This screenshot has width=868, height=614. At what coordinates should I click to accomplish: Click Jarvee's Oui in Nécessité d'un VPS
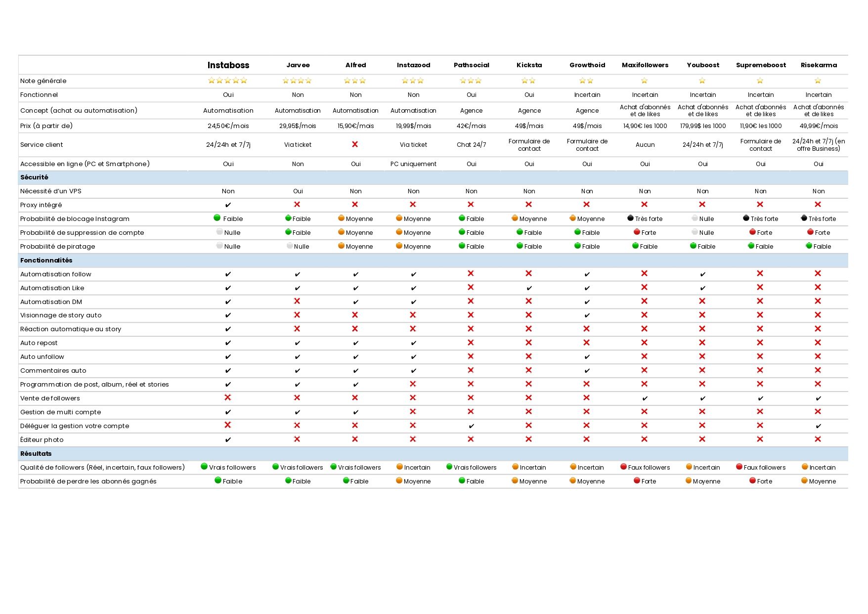click(298, 191)
